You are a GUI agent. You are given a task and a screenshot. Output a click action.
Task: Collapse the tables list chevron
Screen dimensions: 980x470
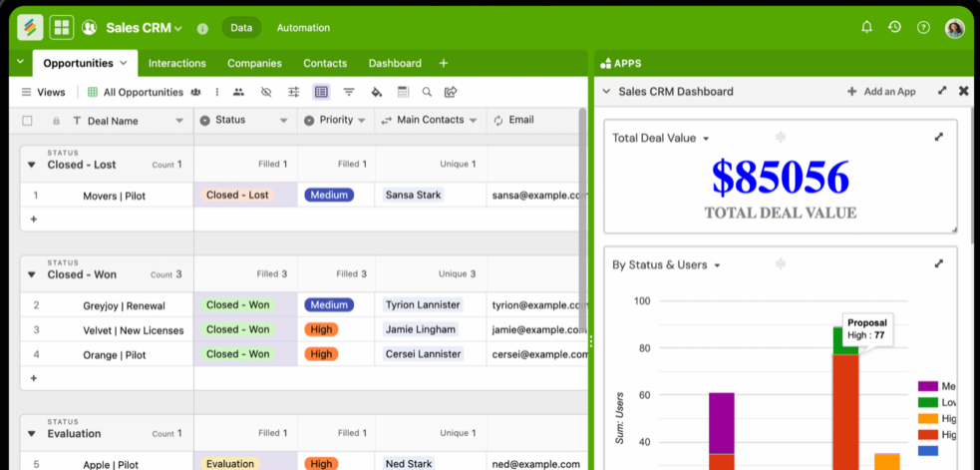[x=19, y=62]
